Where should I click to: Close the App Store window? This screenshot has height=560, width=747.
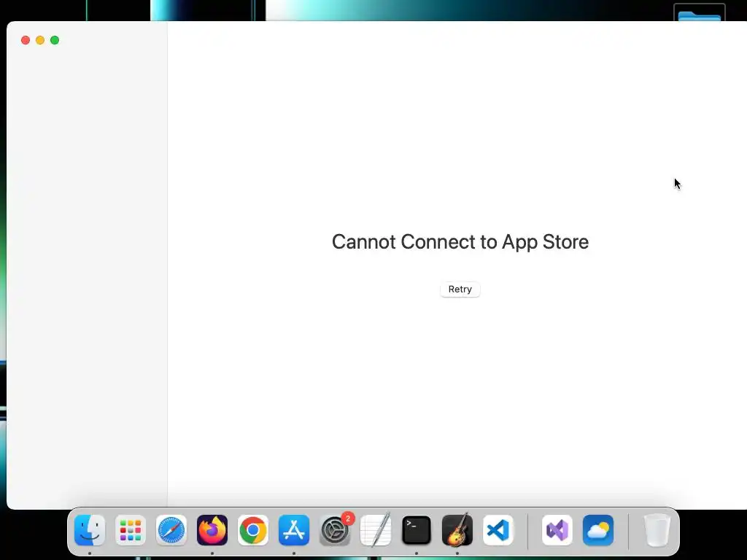tap(26, 41)
